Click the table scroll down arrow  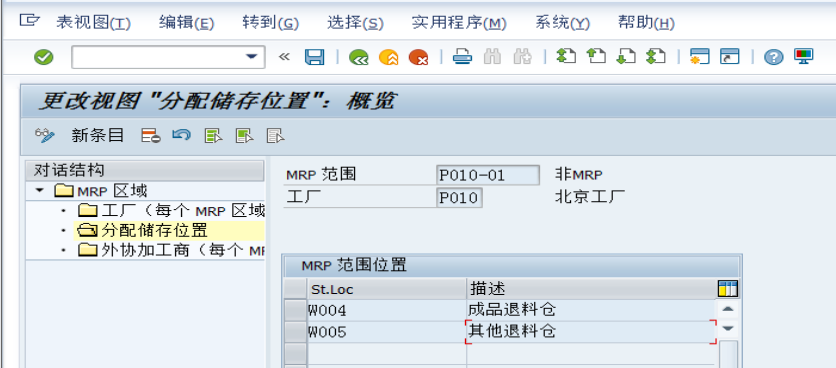728,328
